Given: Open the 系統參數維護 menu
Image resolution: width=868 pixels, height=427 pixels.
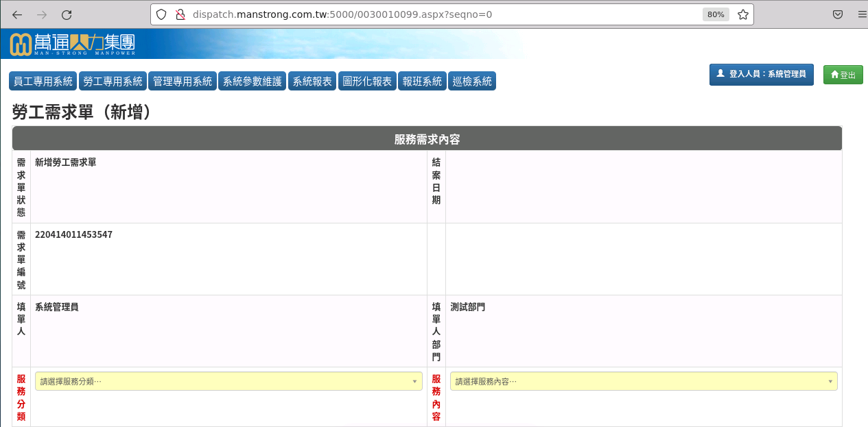Looking at the screenshot, I should coord(253,81).
